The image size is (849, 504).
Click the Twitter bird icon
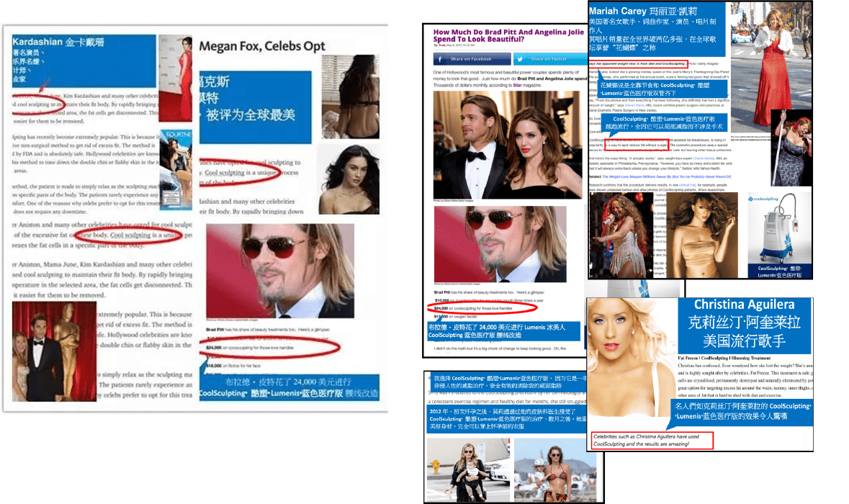pos(518,58)
